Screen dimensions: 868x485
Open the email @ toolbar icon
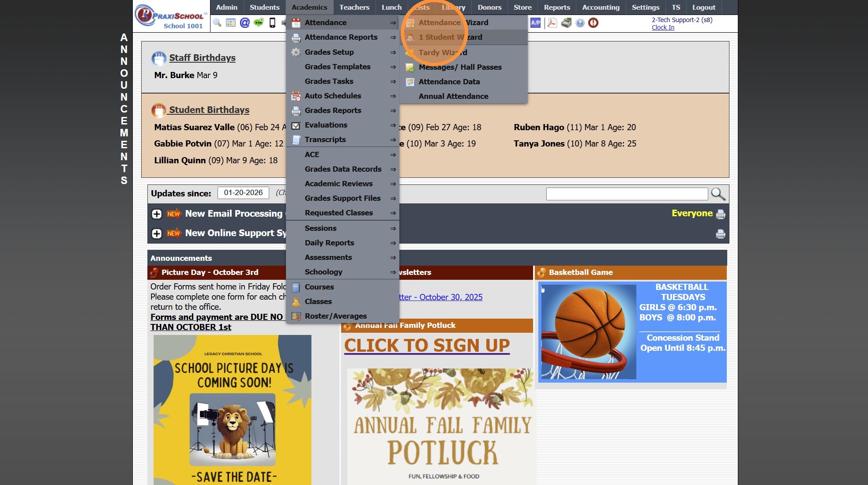click(245, 23)
